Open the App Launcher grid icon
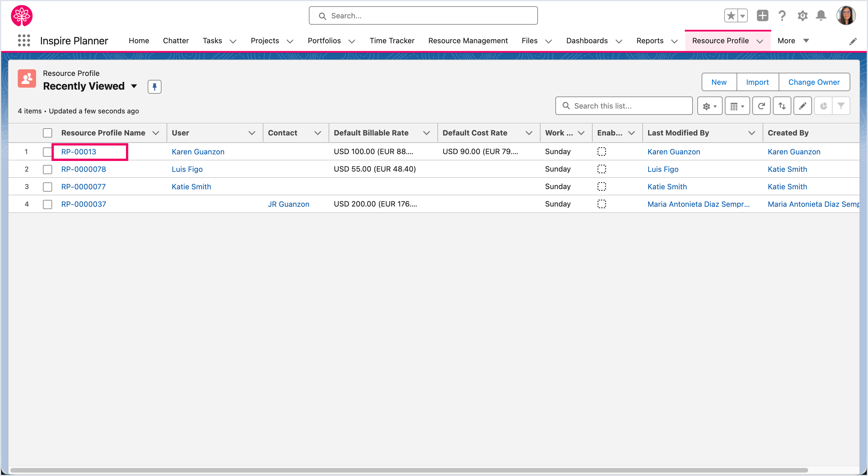Viewport: 868px width, 476px height. pos(24,40)
